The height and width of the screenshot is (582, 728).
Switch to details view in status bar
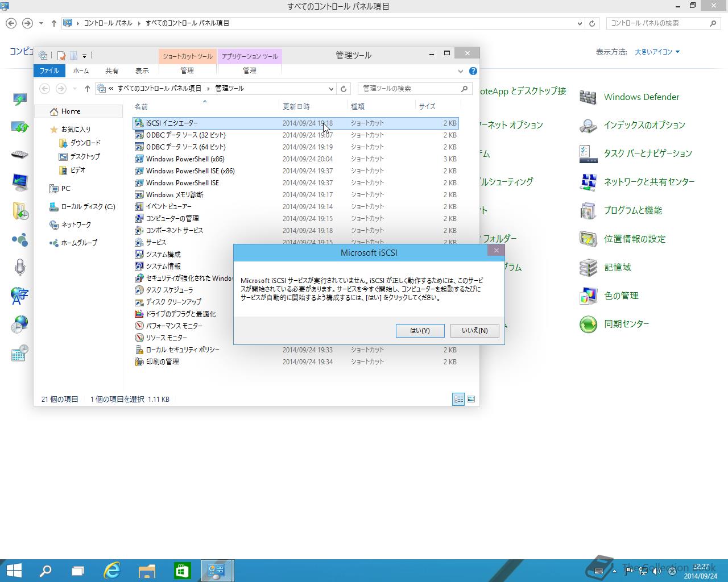(x=458, y=400)
